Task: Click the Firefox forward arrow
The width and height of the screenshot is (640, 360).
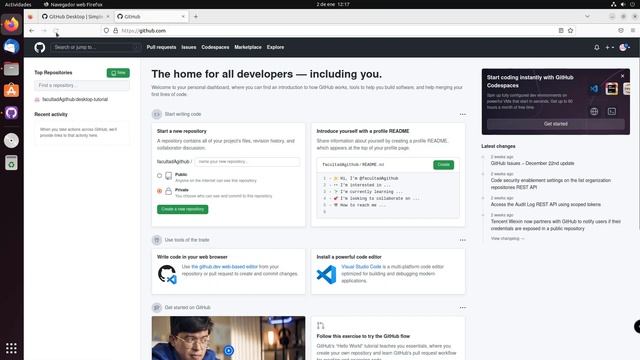Action: pos(44,31)
